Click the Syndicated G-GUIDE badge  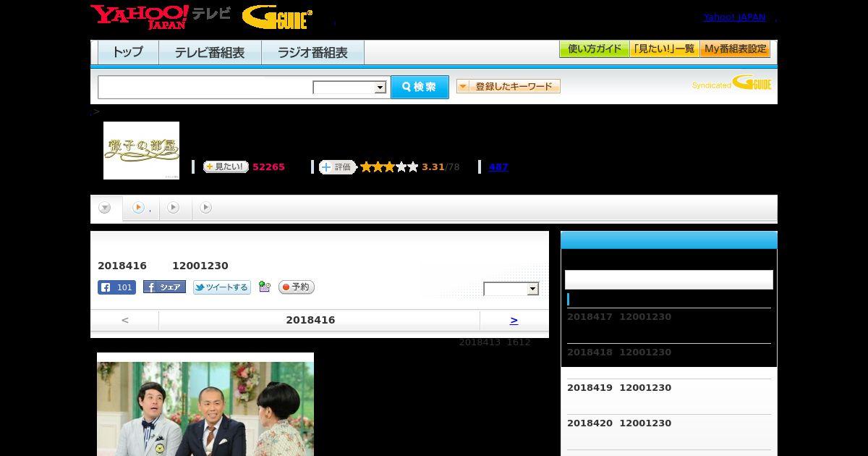[731, 83]
